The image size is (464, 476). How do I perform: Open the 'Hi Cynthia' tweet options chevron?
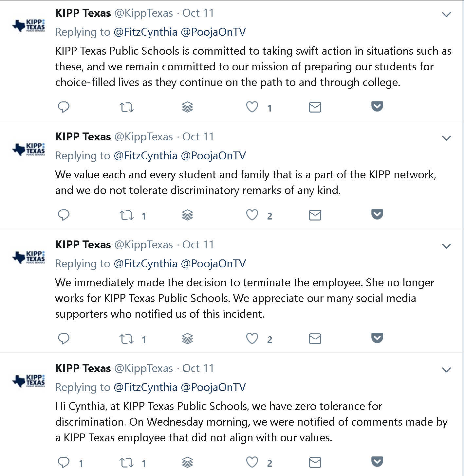pyautogui.click(x=446, y=370)
